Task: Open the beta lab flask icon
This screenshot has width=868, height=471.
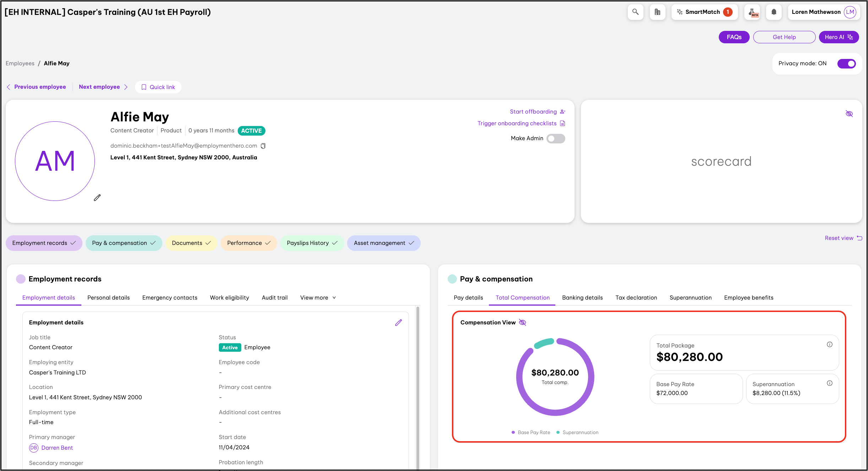Action: coord(752,12)
